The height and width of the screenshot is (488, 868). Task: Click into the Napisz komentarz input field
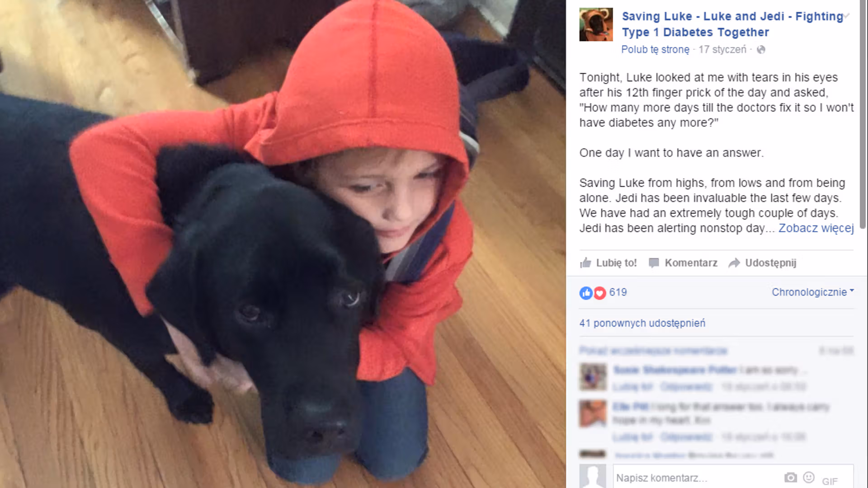click(696, 478)
